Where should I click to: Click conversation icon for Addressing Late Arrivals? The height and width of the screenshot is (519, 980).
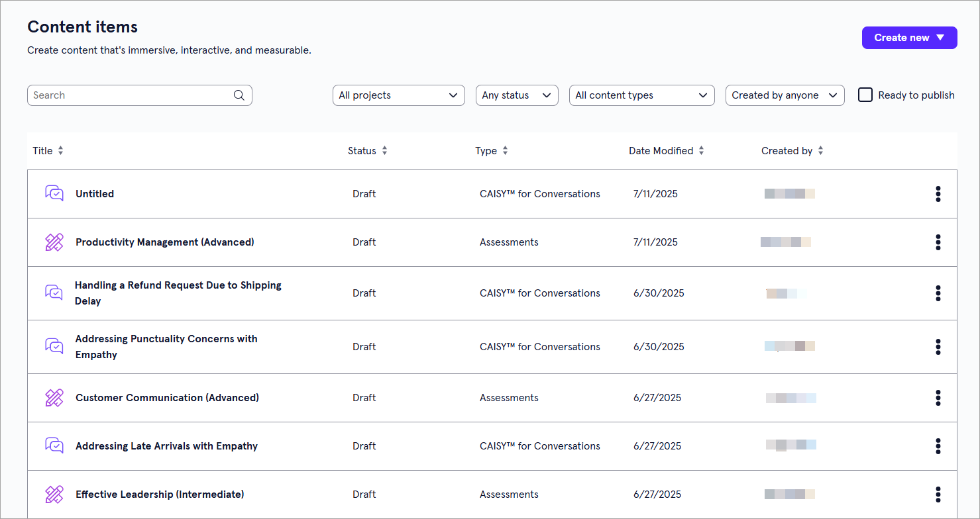pos(54,446)
